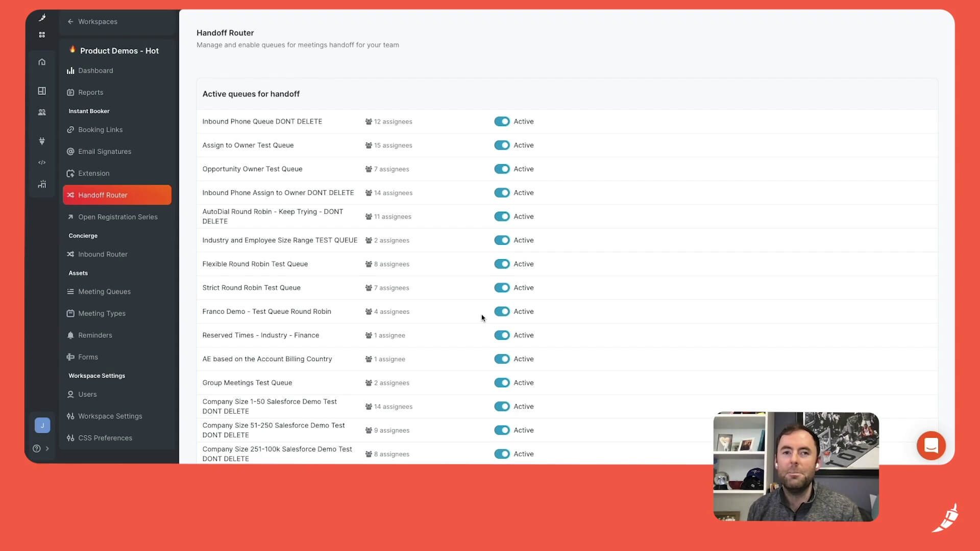
Task: Open the Dashboard menu item
Action: 95,71
